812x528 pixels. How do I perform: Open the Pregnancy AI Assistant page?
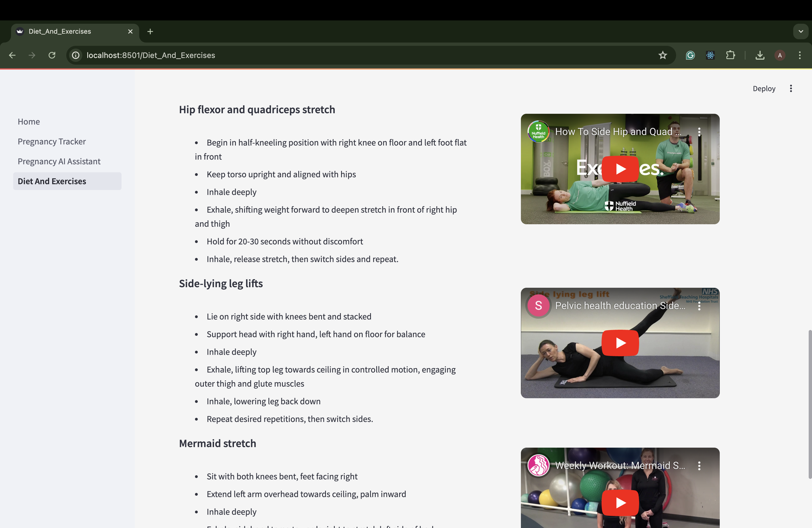click(59, 161)
